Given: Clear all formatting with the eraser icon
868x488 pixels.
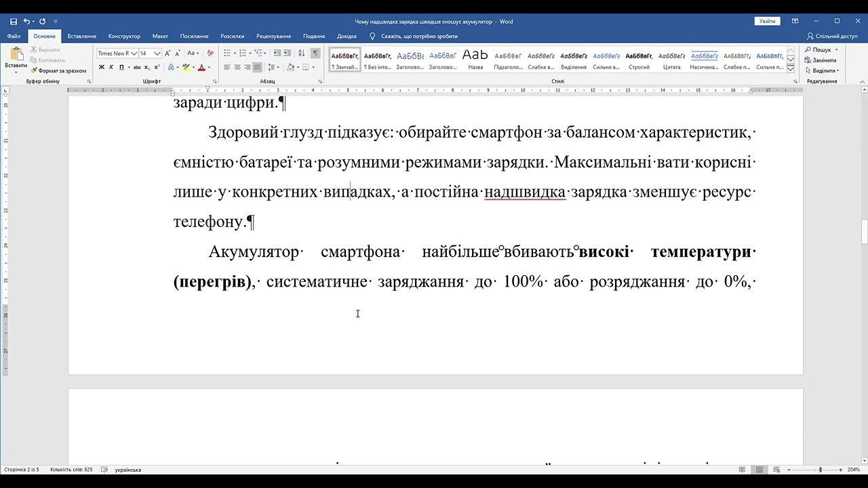Looking at the screenshot, I should point(210,53).
